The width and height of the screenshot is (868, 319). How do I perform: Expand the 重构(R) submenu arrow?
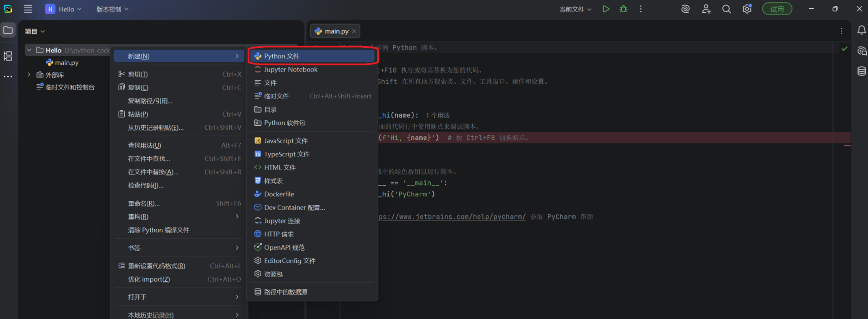click(237, 216)
